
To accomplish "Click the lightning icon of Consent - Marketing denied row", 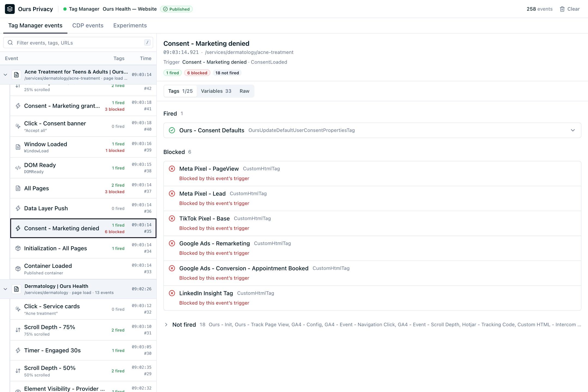I will coord(18,228).
